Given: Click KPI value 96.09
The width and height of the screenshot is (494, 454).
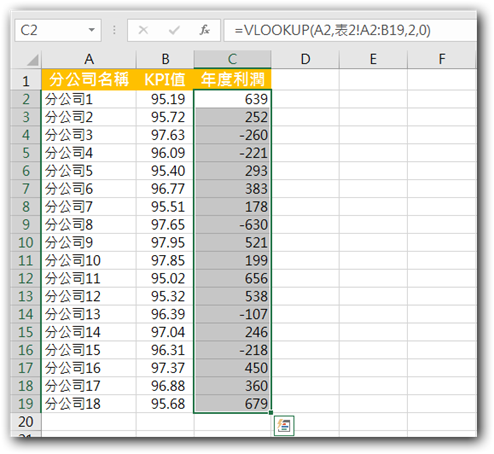Looking at the screenshot, I should [165, 153].
